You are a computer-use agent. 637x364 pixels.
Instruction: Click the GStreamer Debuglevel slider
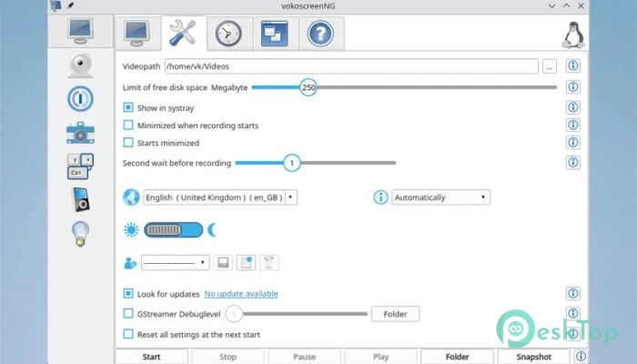(x=297, y=314)
